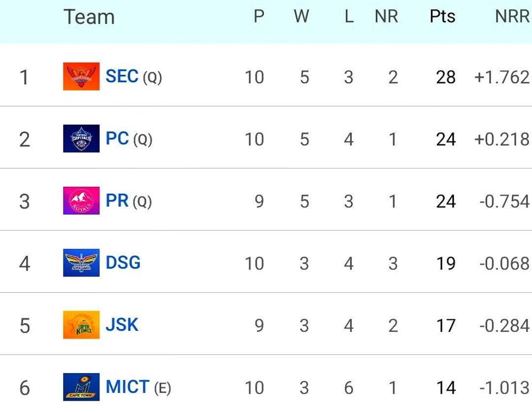Click the NRR column header
This screenshot has width=532, height=412.
click(512, 17)
